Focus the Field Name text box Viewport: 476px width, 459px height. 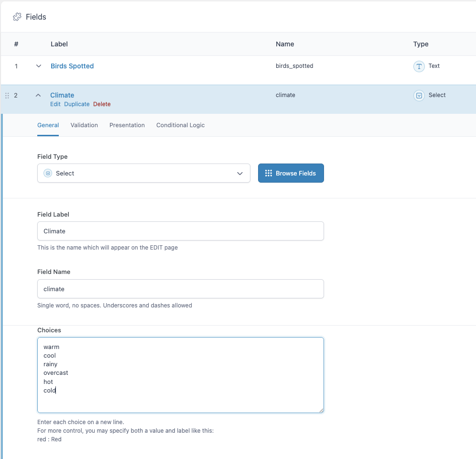pos(180,289)
